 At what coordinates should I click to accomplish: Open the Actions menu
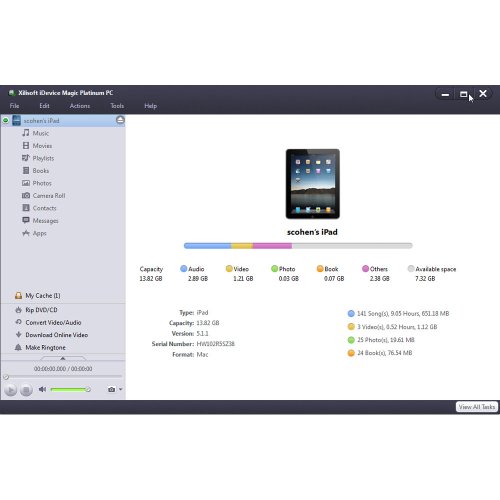pos(80,106)
